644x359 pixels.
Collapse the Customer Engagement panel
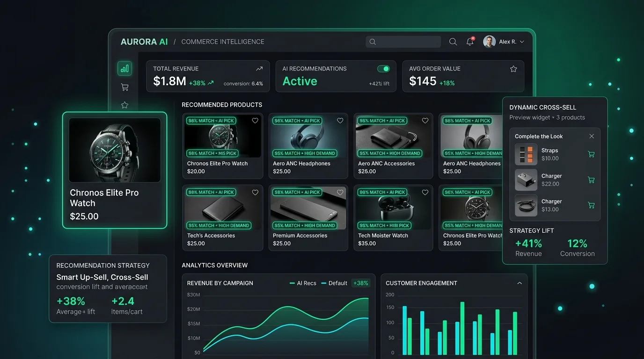(519, 283)
